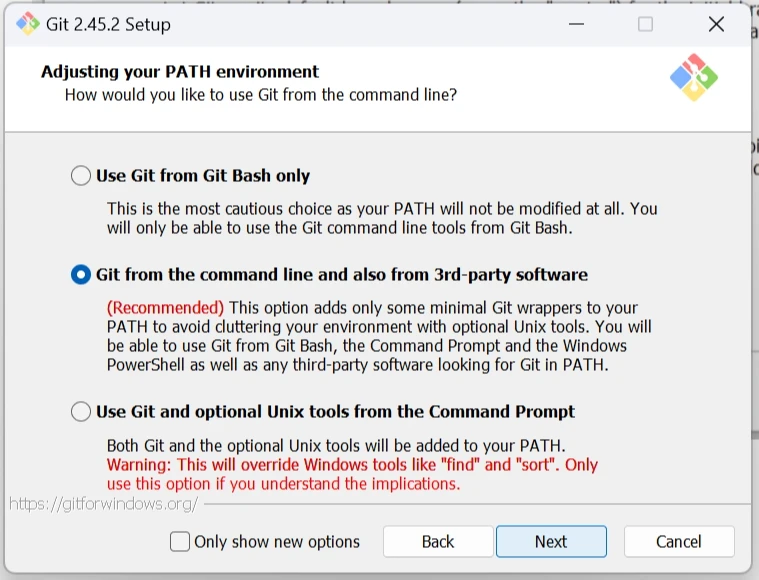Select Git and optional Unix tools option
Screen dimensions: 759x580
click(x=81, y=412)
